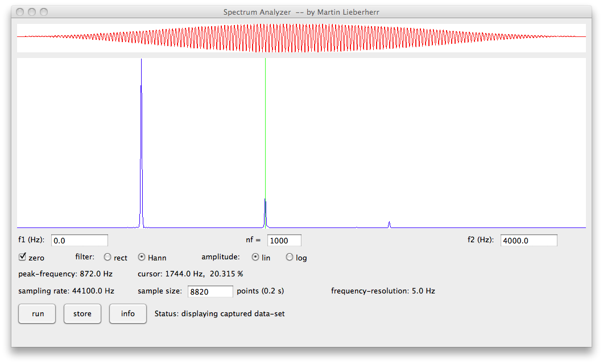Close the Spectrum Analyzer window
Image resolution: width=603 pixels, height=364 pixels.
[20, 12]
